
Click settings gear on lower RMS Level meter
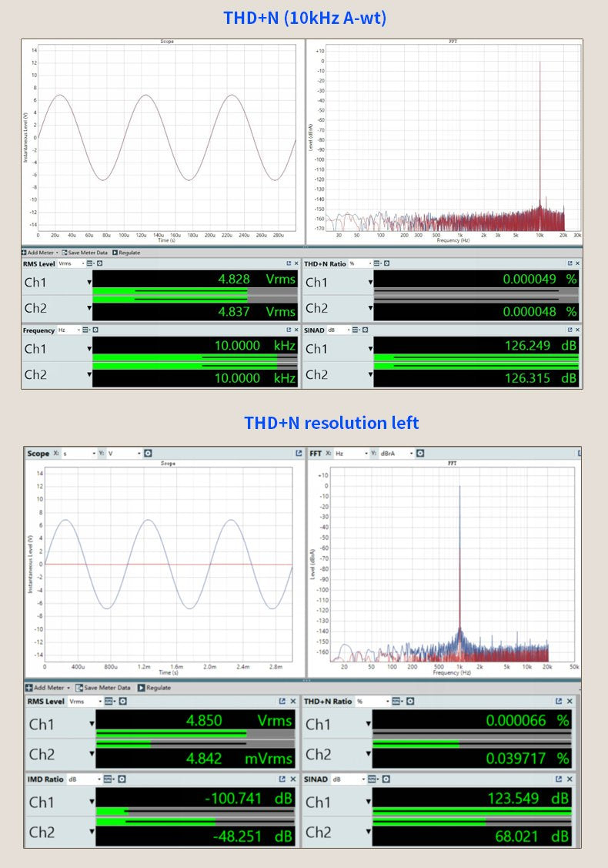122,702
